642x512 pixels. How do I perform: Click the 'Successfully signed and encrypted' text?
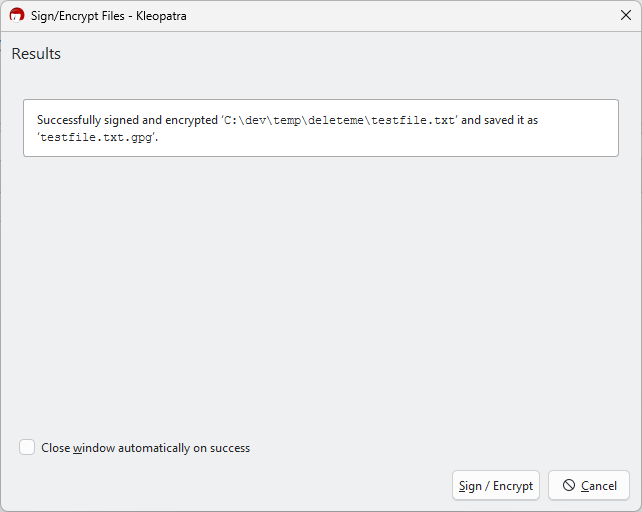pos(127,120)
